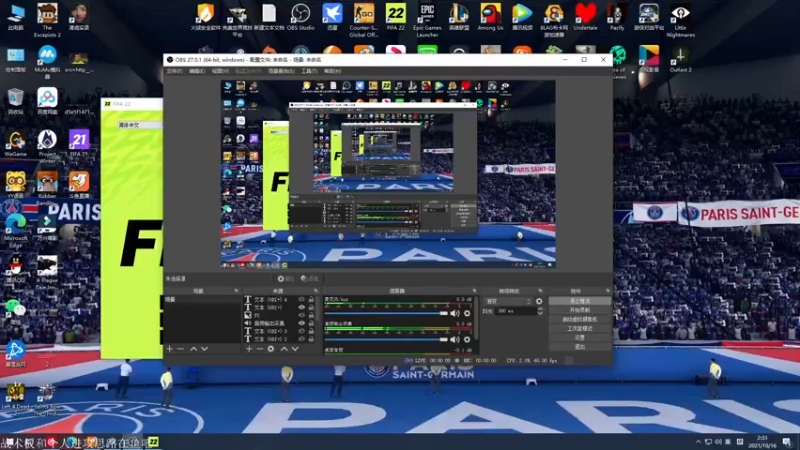Toggle visibility eye of 音频输出采集 source
Viewport: 800px width, 450px height.
click(x=302, y=323)
